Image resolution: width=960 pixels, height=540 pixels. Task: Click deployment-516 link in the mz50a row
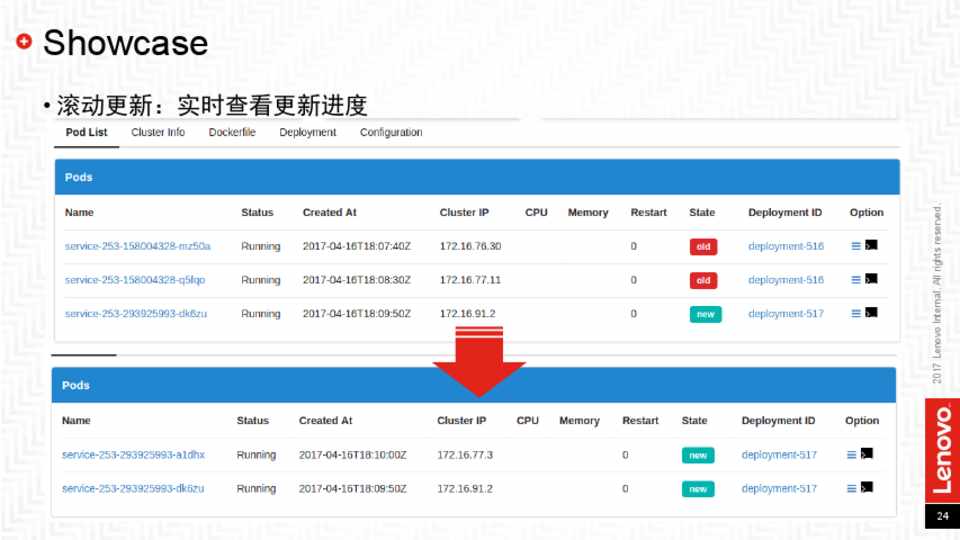[786, 246]
